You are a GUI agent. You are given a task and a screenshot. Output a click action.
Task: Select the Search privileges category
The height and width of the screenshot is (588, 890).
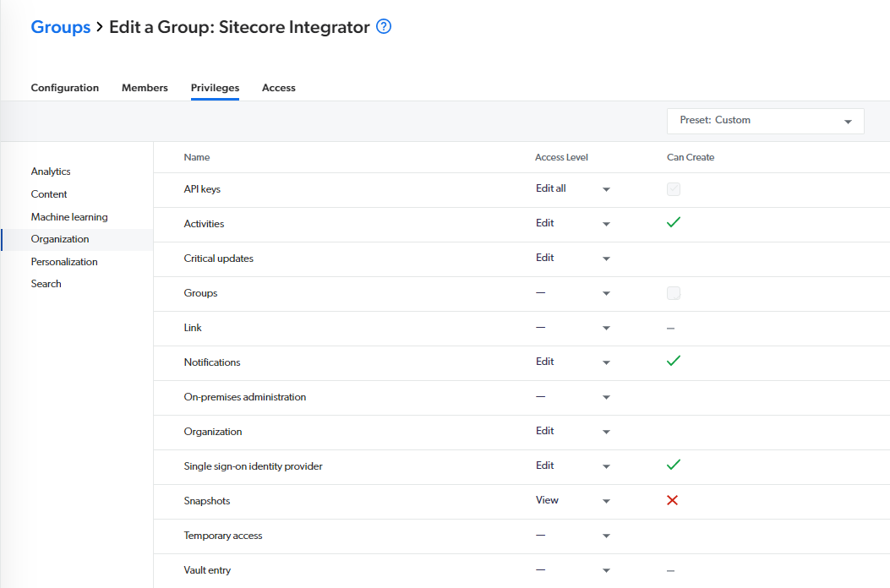46,283
